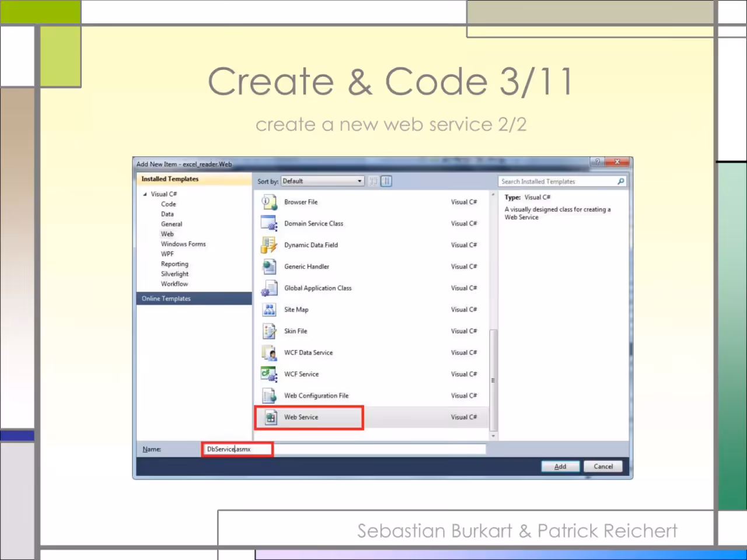Click the template list scrollbar thumb
The height and width of the screenshot is (560, 747).
(x=494, y=380)
